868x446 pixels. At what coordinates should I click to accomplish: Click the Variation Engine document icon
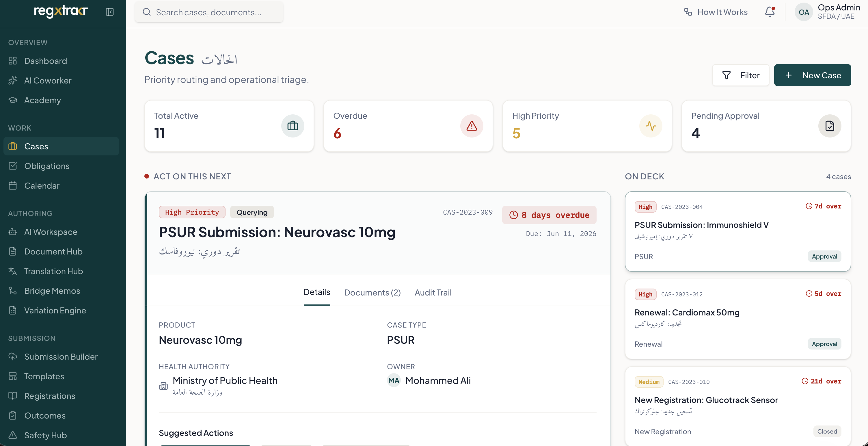13,310
